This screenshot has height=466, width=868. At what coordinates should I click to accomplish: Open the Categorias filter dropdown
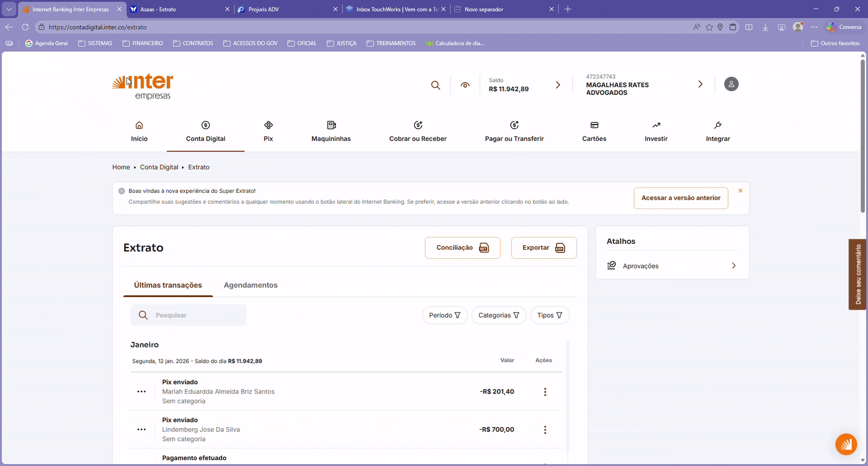pos(498,315)
